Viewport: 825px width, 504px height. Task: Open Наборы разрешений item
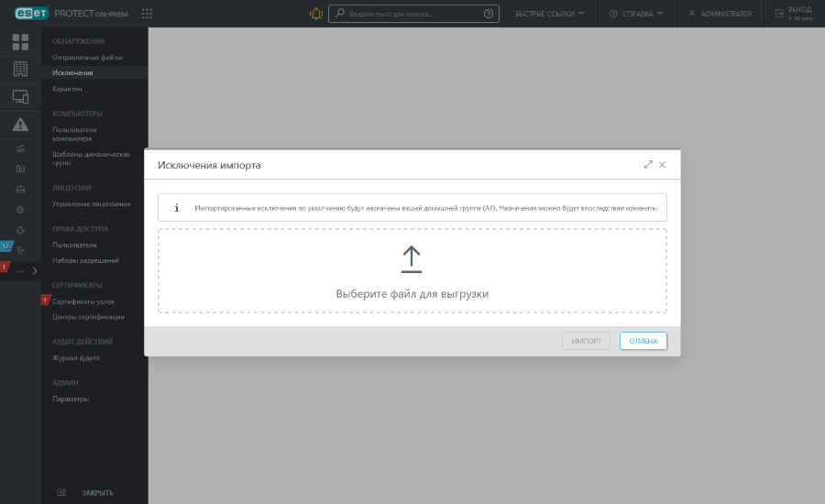point(85,260)
